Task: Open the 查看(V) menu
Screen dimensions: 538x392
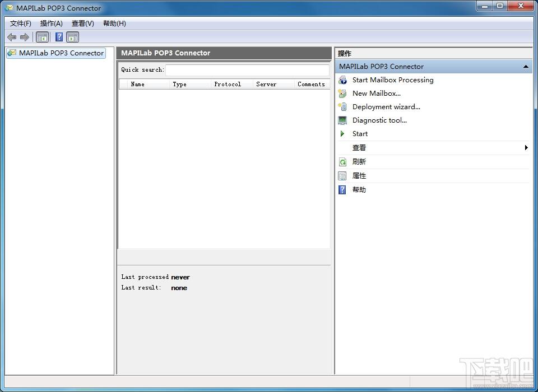Action: pos(83,24)
